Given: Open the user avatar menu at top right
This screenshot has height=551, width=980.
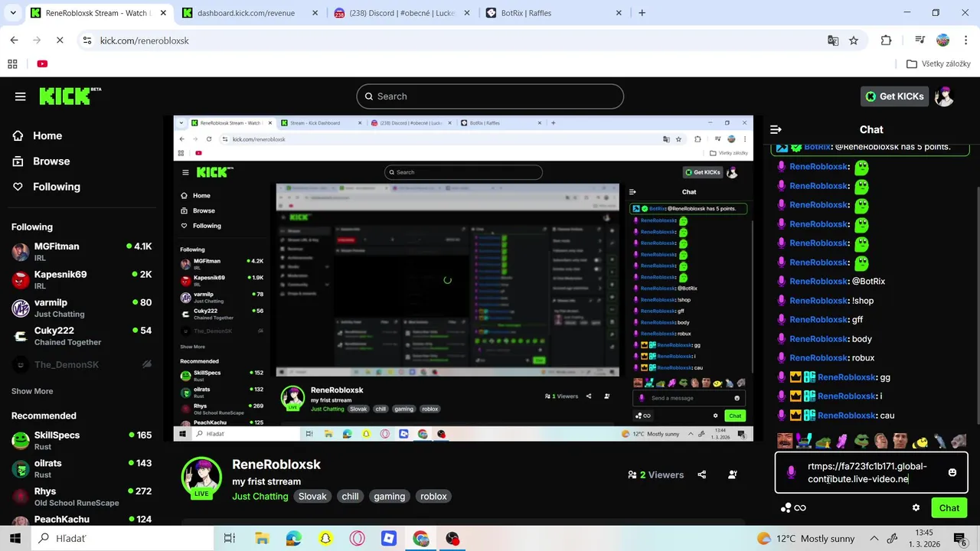Looking at the screenshot, I should [x=945, y=96].
